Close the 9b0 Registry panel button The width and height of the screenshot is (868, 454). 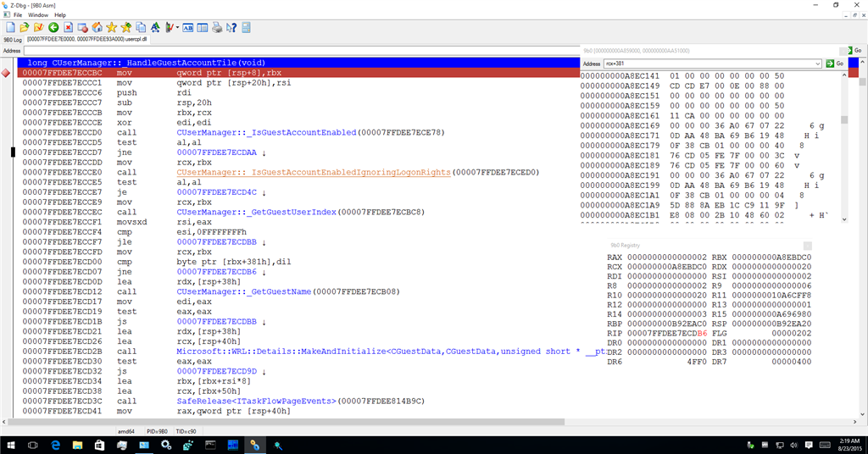pos(808,246)
